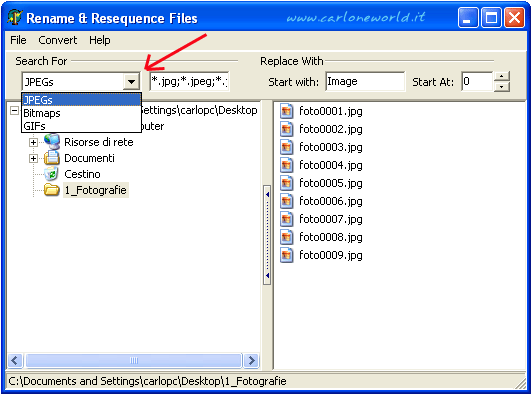Increase the Start At value with up arrow
Viewport: 531px width, 396px height.
[x=502, y=76]
